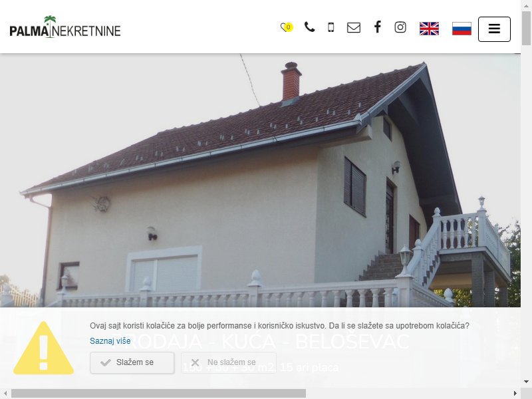Go to Palma Nekretnine homepage logo

click(x=65, y=27)
